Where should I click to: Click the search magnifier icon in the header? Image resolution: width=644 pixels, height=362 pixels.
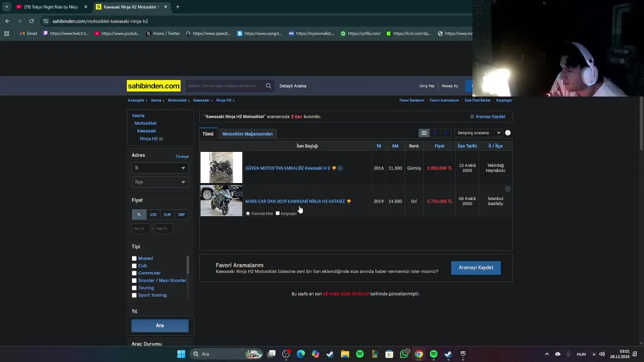tap(269, 86)
